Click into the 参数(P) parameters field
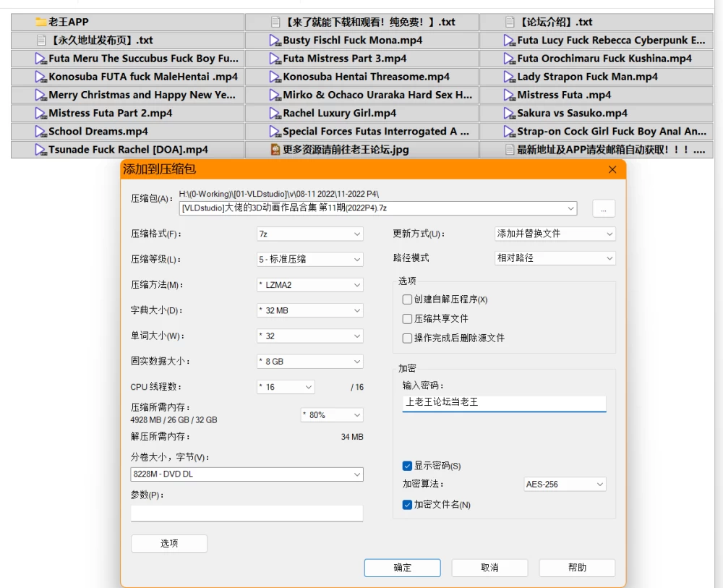Screen dimensions: 723x588 247,514
